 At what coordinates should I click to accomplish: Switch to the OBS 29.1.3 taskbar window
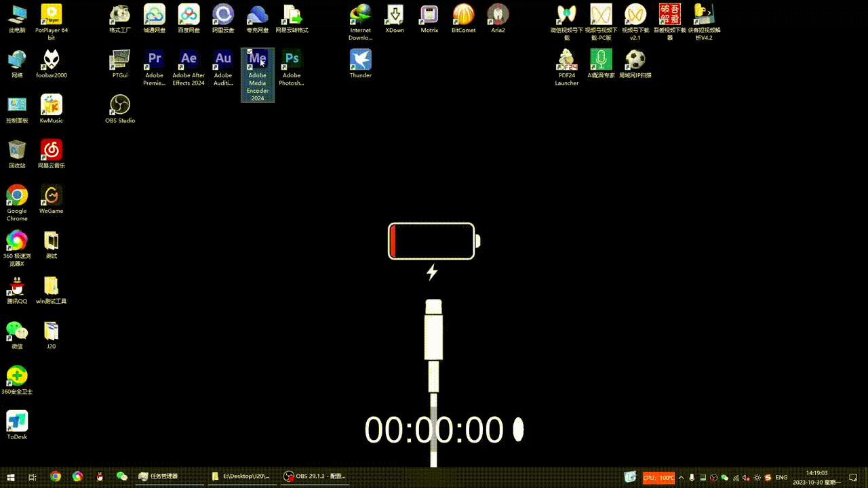tap(315, 476)
